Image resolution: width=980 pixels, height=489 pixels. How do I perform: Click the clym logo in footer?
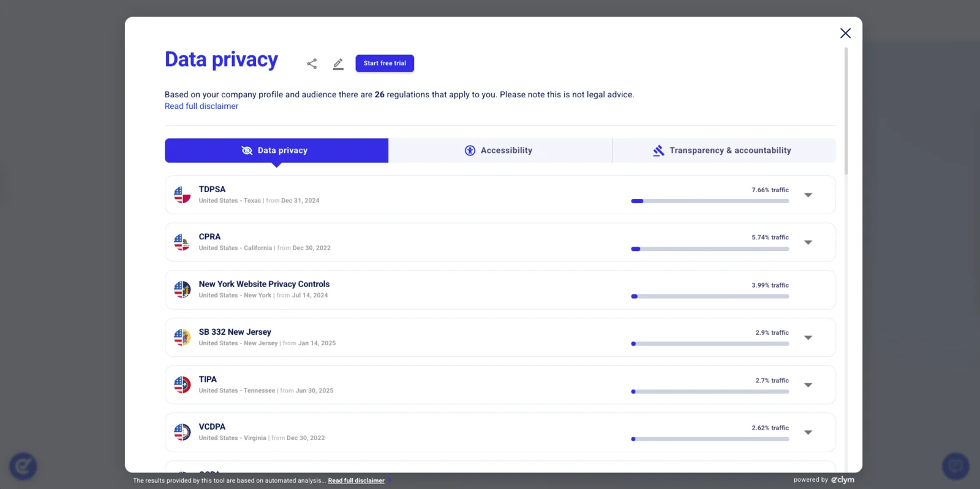[843, 480]
